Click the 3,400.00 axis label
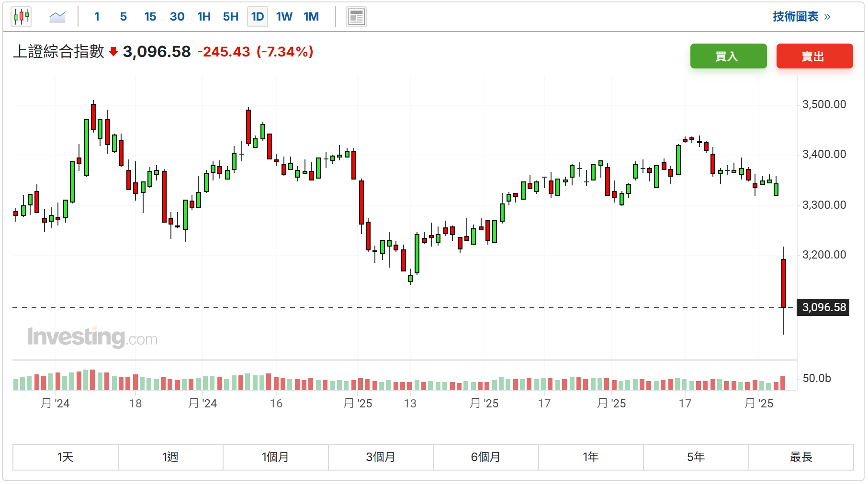 click(x=824, y=154)
